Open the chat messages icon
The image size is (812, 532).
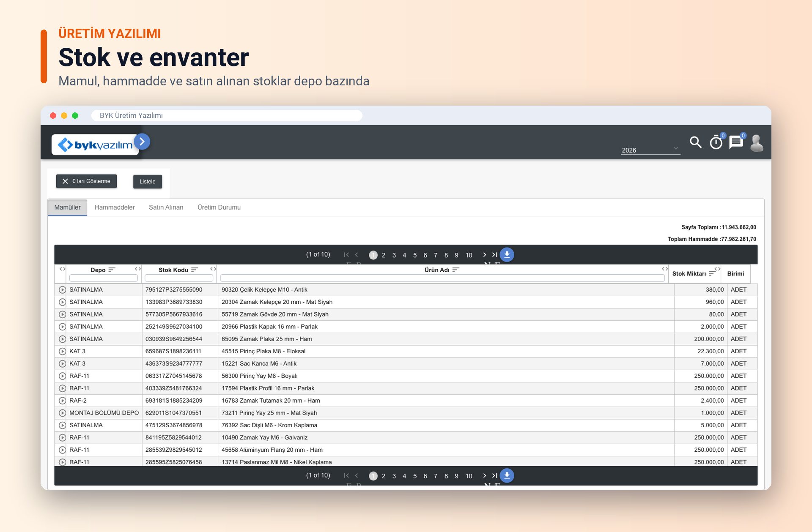pos(736,142)
